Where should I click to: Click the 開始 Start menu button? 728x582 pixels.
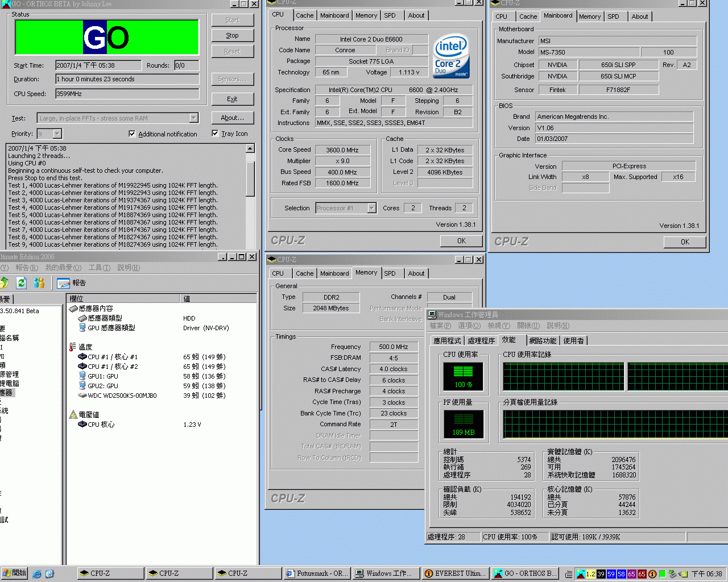point(14,573)
